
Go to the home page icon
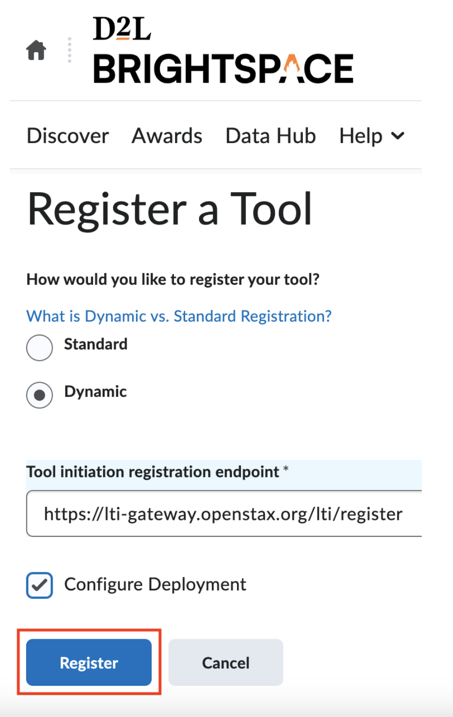36,50
